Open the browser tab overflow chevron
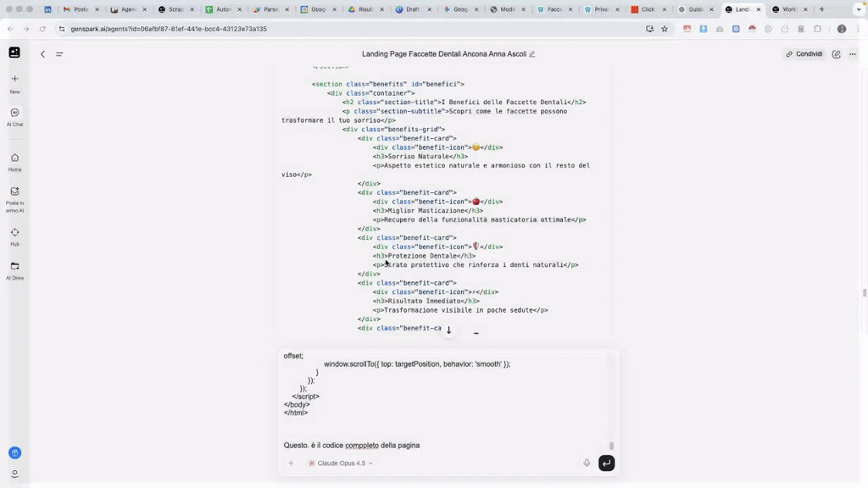 [858, 9]
